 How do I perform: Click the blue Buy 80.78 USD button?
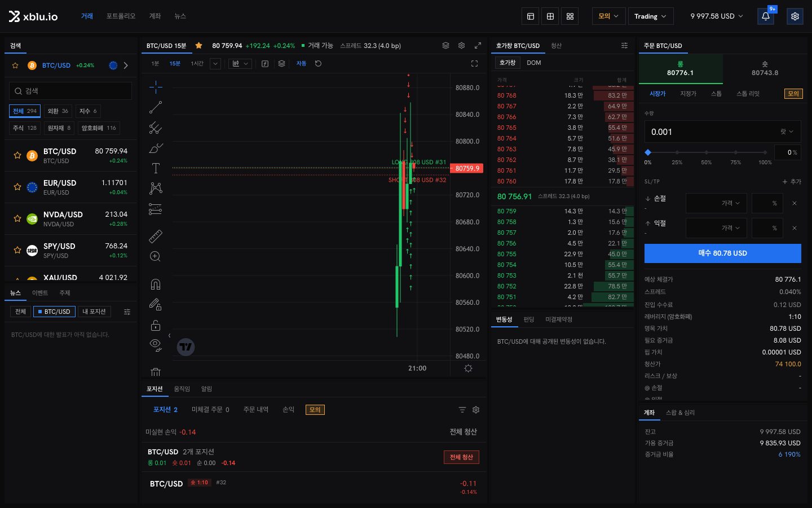722,253
